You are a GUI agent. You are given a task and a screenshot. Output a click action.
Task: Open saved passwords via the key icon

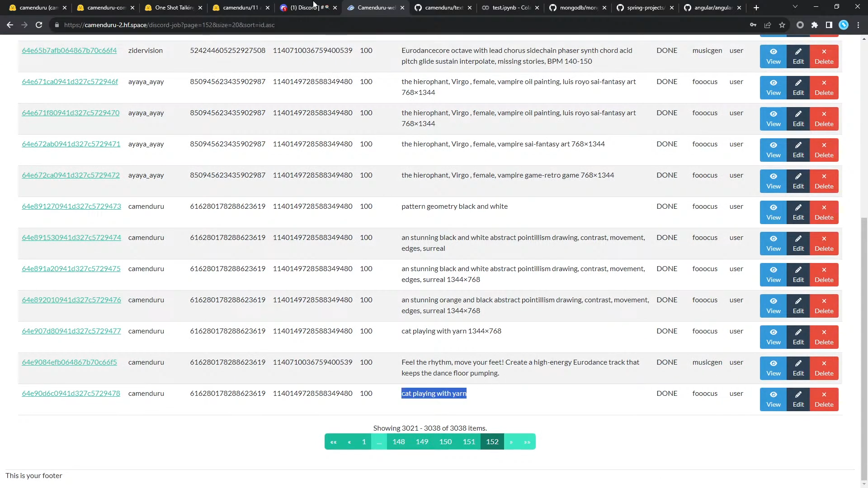tap(753, 25)
